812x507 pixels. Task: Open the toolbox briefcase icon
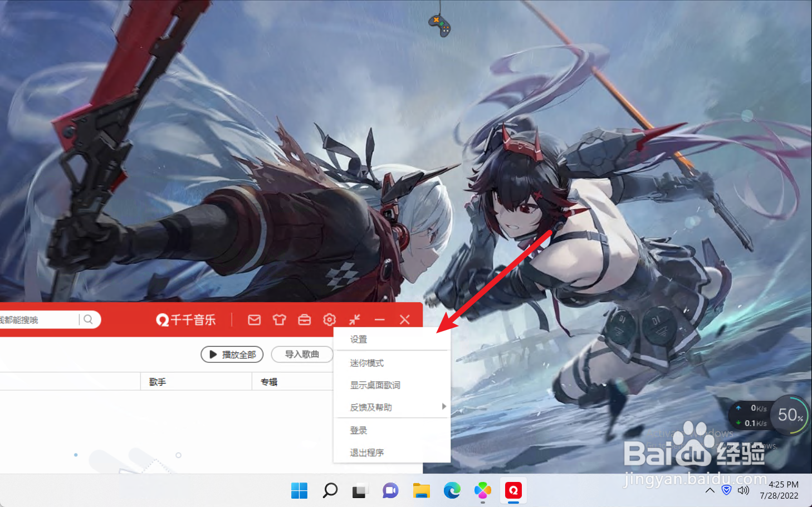click(x=304, y=319)
